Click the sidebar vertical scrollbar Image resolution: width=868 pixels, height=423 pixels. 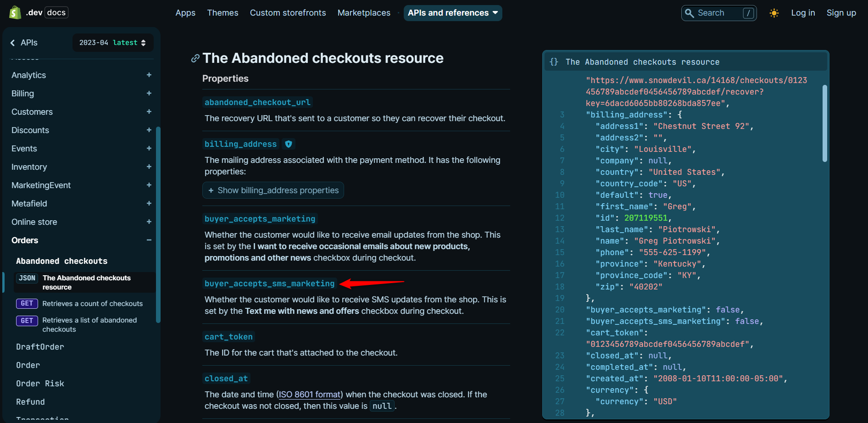click(158, 225)
